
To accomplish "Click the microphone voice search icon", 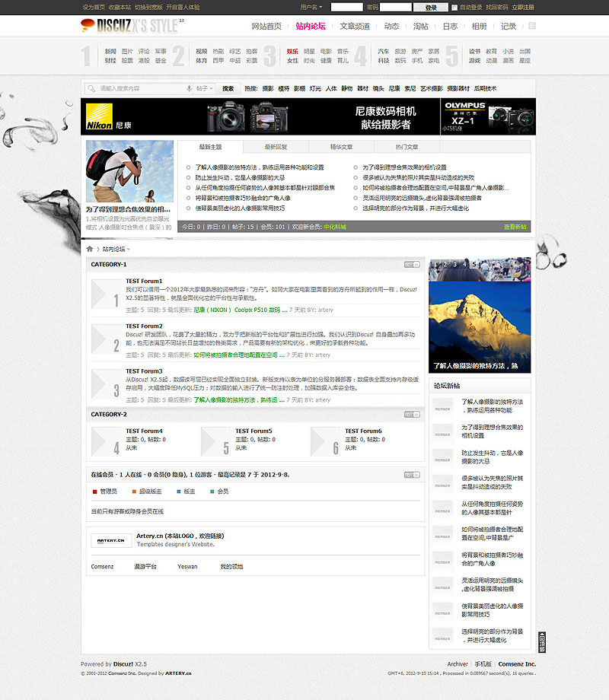I will (x=189, y=88).
